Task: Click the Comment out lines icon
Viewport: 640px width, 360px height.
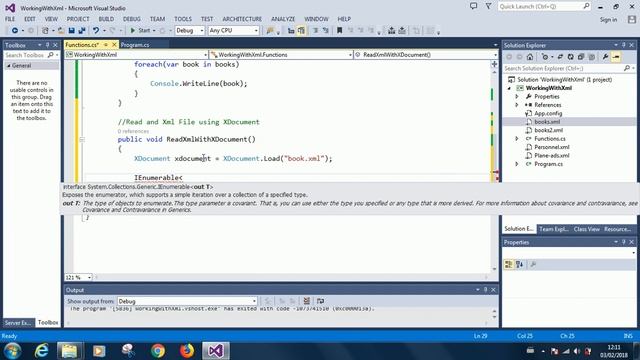Action: click(x=315, y=31)
